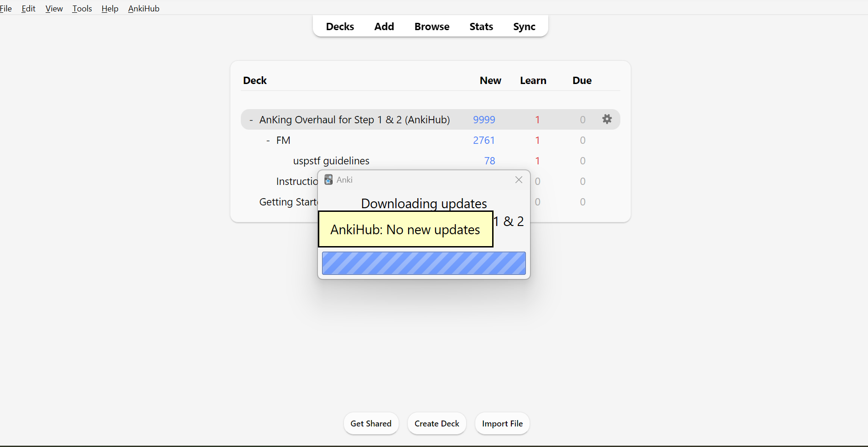Click Add in the top toolbar

pyautogui.click(x=384, y=26)
